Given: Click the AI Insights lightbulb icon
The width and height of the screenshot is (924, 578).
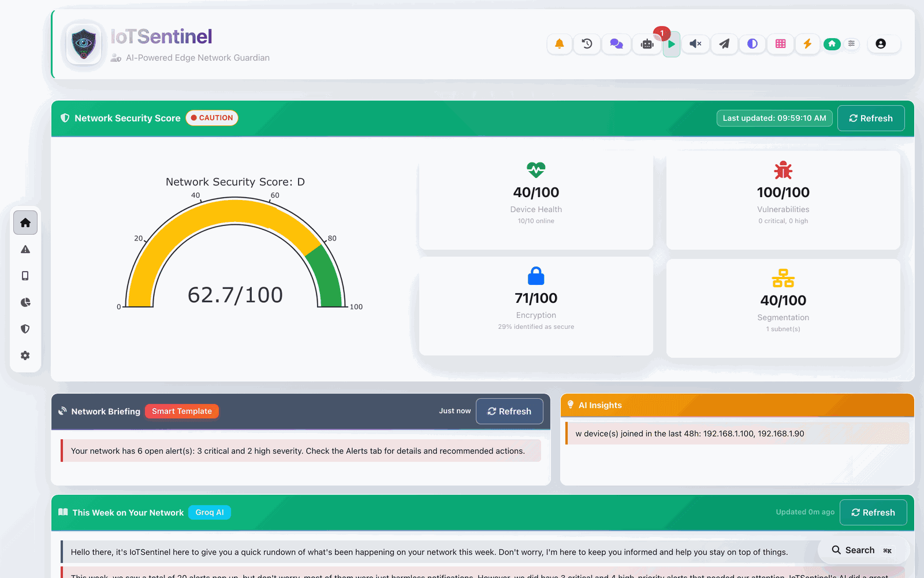Looking at the screenshot, I should (571, 405).
